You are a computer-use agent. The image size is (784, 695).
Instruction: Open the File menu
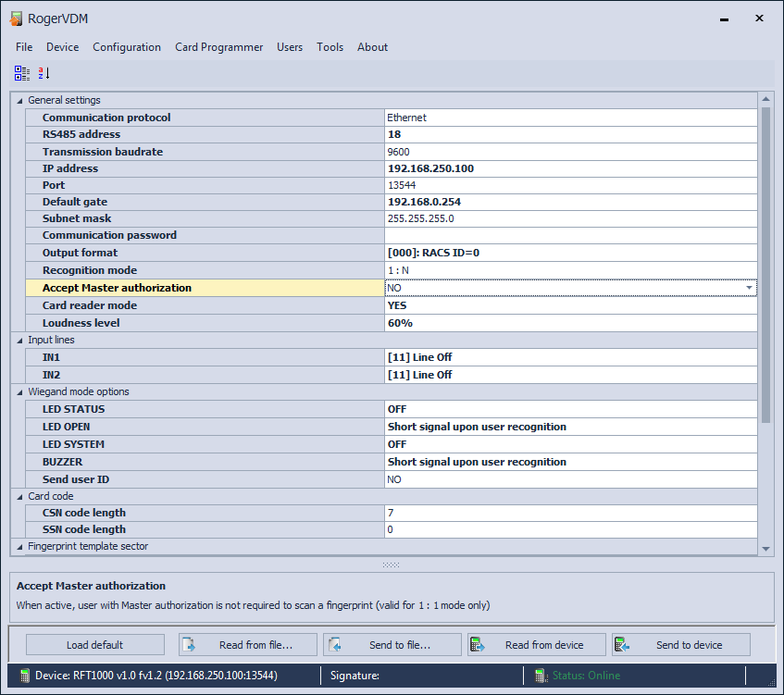click(x=24, y=47)
